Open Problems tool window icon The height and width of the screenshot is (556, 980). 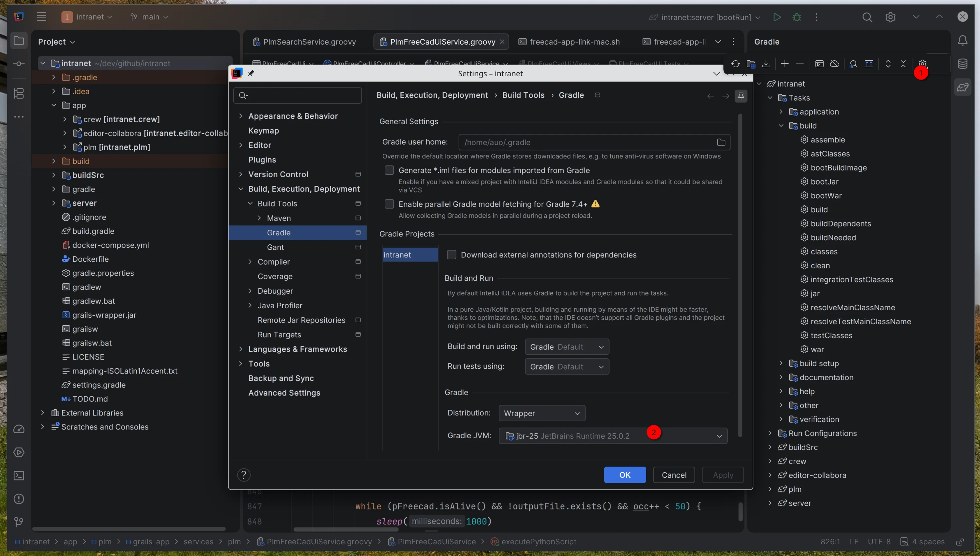click(x=19, y=499)
